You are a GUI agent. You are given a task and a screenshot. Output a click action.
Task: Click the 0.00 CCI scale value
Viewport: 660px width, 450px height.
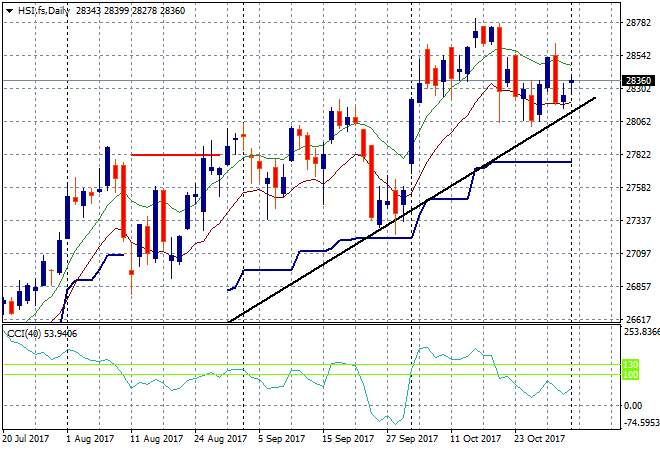coord(633,405)
